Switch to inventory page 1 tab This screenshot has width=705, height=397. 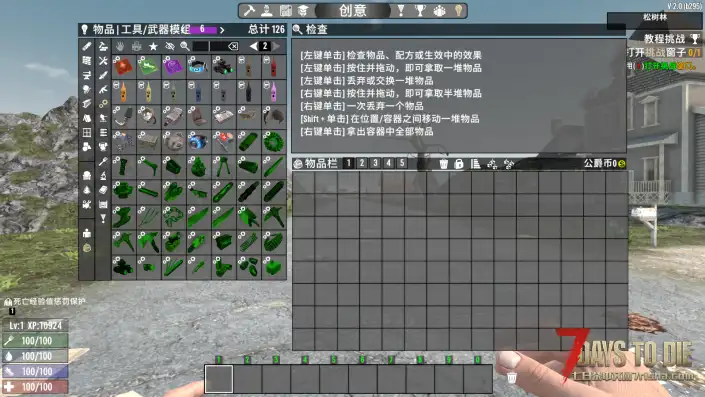click(348, 163)
